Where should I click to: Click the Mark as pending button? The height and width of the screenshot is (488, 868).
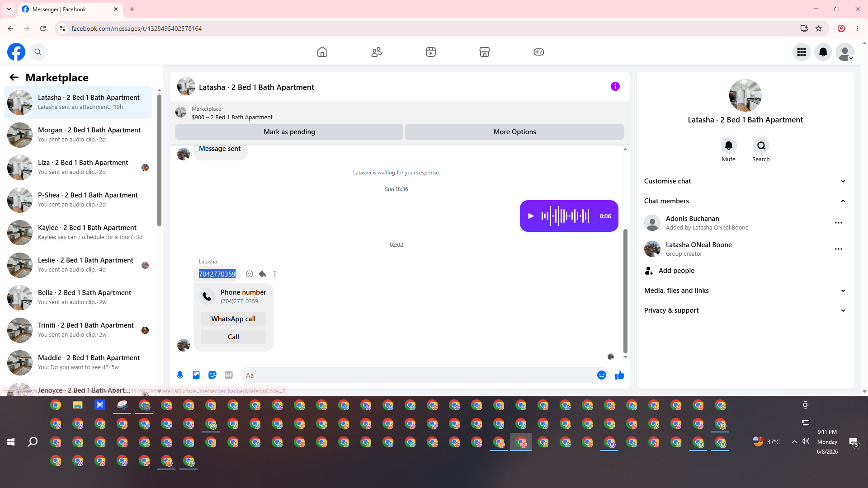click(x=289, y=132)
